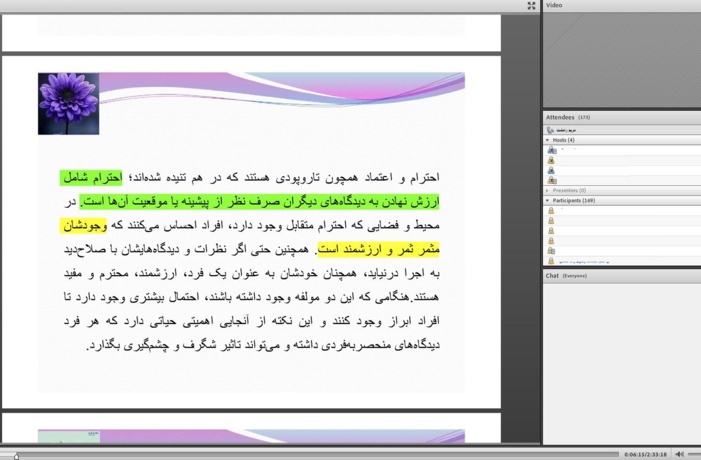
Task: Select the first host's user icon
Action: tap(552, 150)
